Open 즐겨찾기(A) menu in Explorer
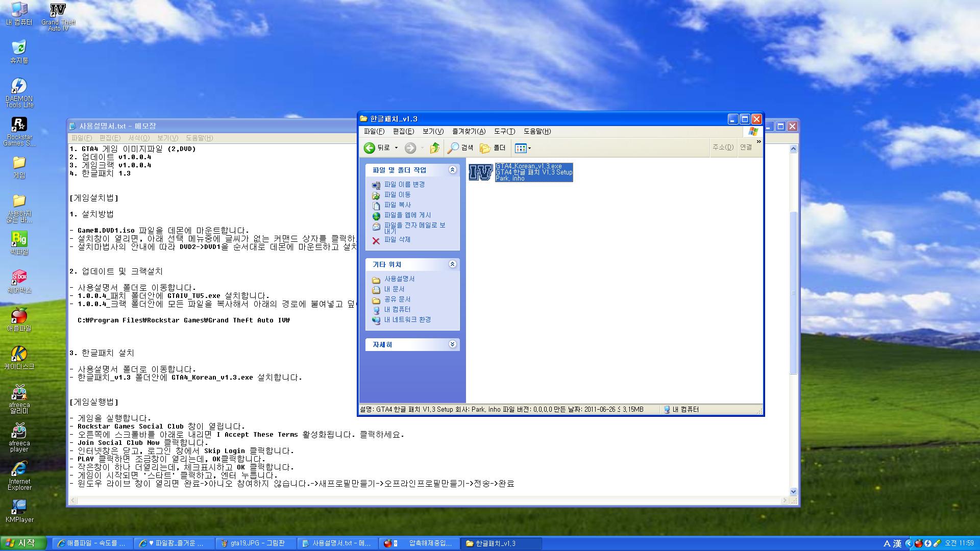The height and width of the screenshot is (551, 980). [x=469, y=131]
